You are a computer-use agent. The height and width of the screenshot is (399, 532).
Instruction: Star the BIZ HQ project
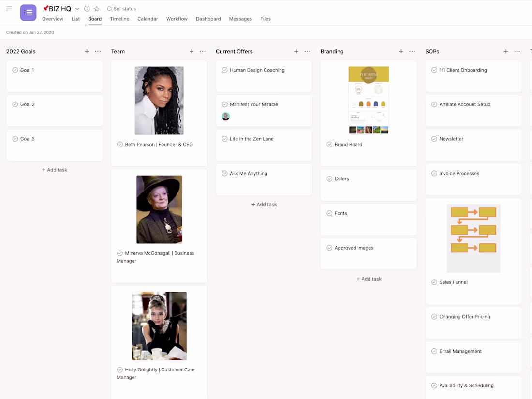click(x=96, y=8)
